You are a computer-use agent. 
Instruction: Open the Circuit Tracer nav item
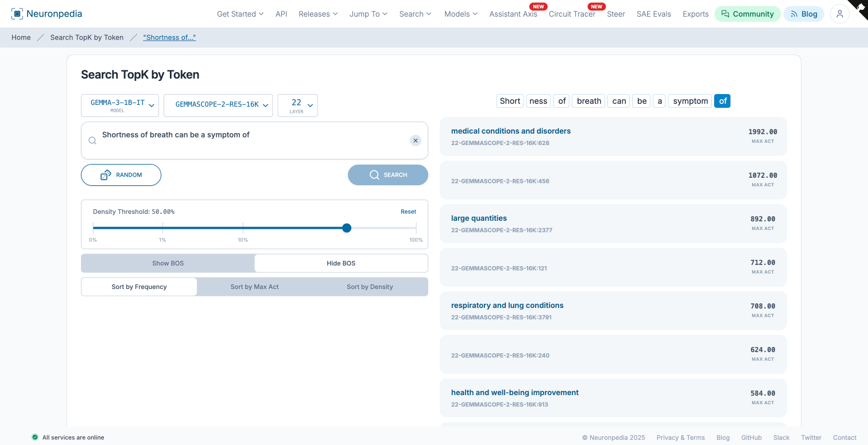point(572,14)
